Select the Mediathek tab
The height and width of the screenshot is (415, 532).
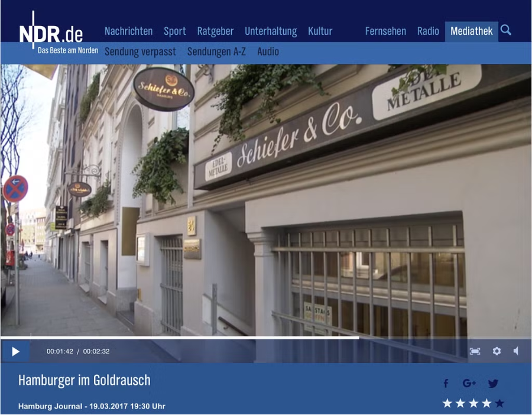pos(471,31)
